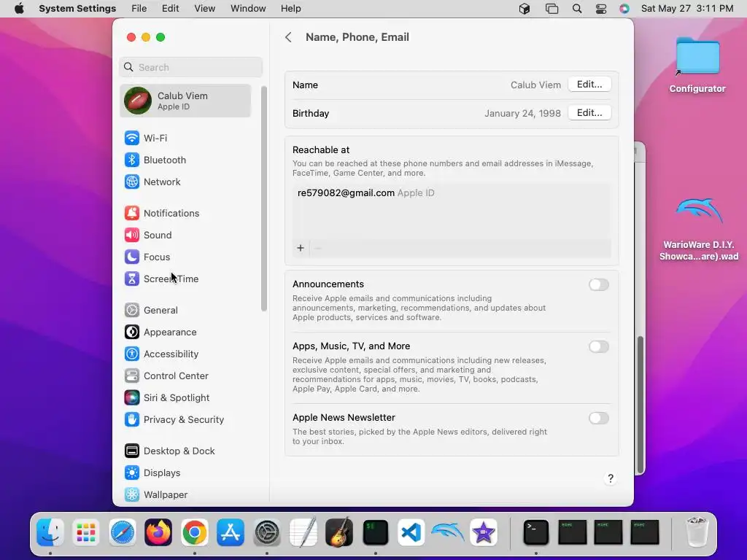Edit the Birthday entry
The image size is (747, 560).
tap(589, 113)
